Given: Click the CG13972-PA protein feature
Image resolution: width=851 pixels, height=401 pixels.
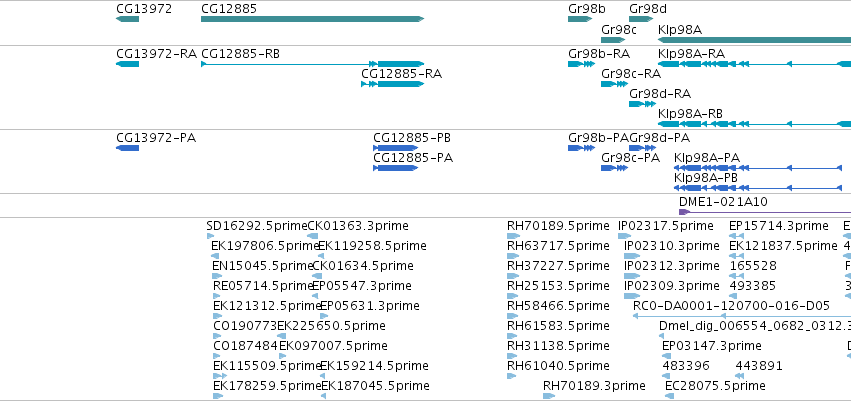Looking at the screenshot, I should (x=128, y=148).
